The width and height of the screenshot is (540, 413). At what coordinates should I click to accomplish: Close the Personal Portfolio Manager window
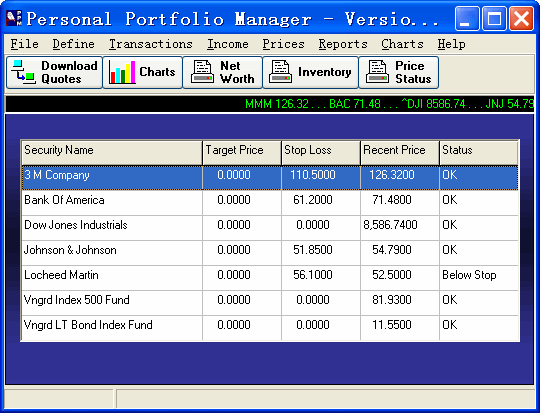click(521, 19)
